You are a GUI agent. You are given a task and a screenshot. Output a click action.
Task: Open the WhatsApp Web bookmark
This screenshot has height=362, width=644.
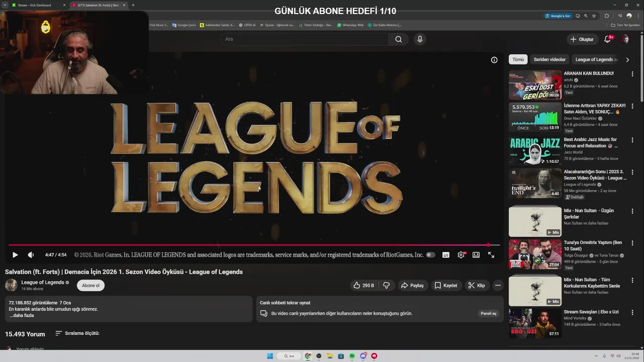(350, 25)
